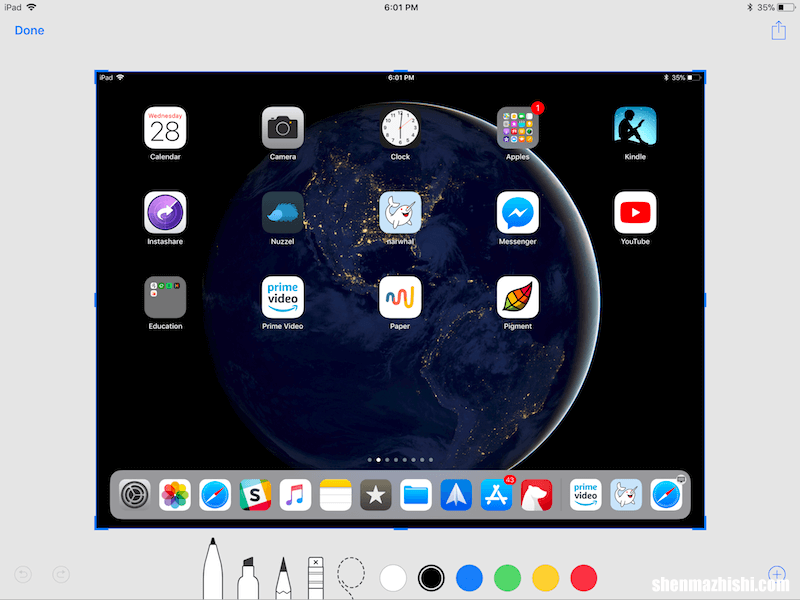Tap the narwhal app on the home screen grid
Image resolution: width=800 pixels, height=600 pixels.
click(x=400, y=212)
